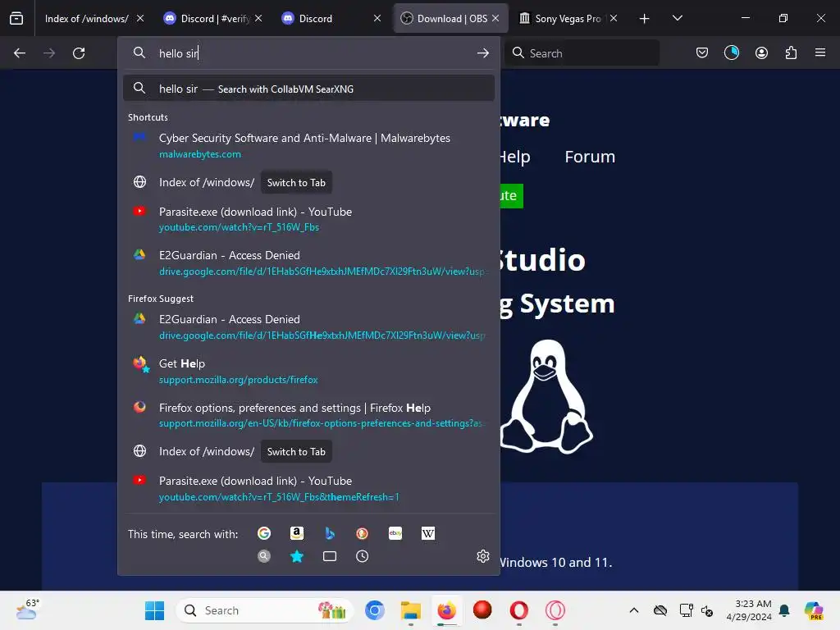Viewport: 840px width, 630px height.
Task: Click the Linux penguin icon on OBS page
Action: [x=546, y=396]
